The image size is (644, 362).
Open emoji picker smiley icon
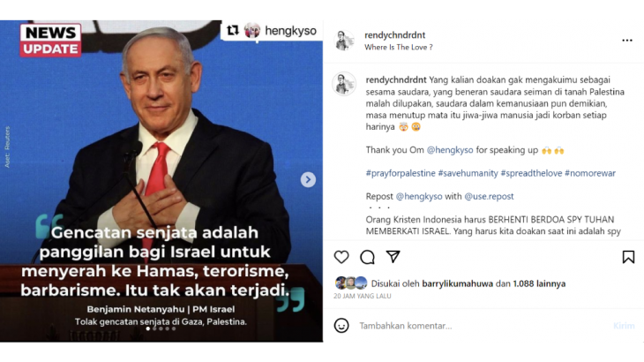point(341,326)
